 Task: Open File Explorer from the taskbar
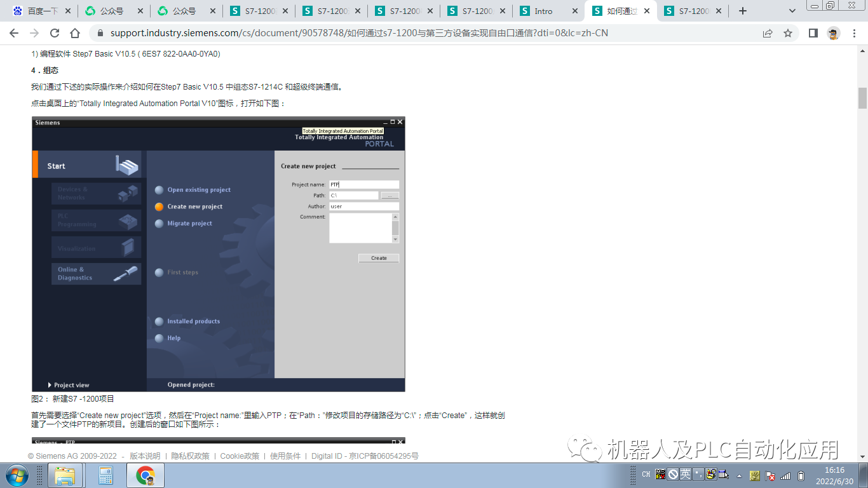point(65,475)
